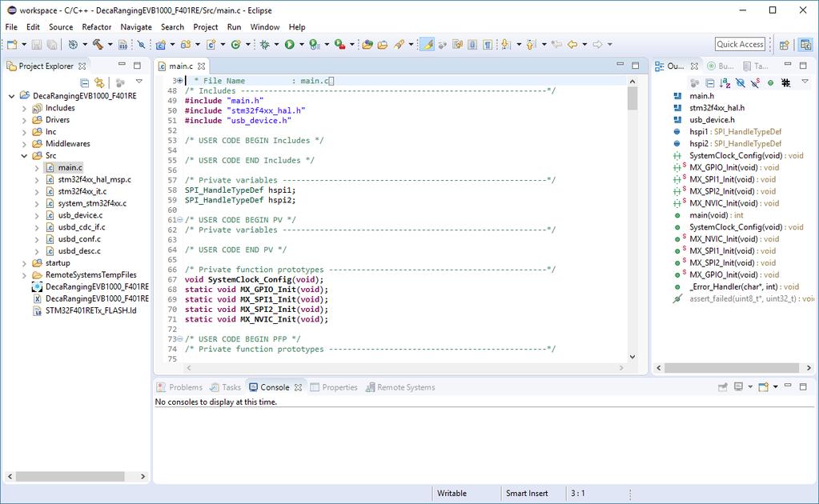The height and width of the screenshot is (504, 819).
Task: Open Project Explorer View Menu triangle
Action: tap(139, 82)
